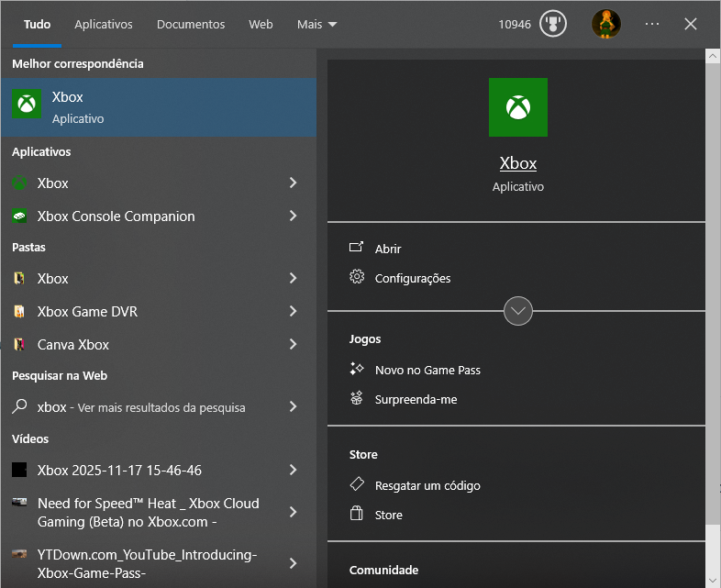Screen dimensions: 721x588
Task: Expand the Mais dropdown filter
Action: (317, 25)
